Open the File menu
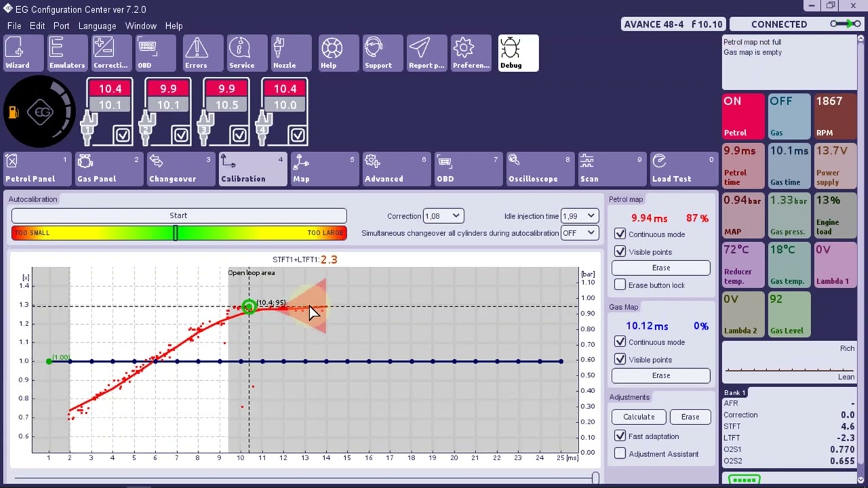 point(14,26)
